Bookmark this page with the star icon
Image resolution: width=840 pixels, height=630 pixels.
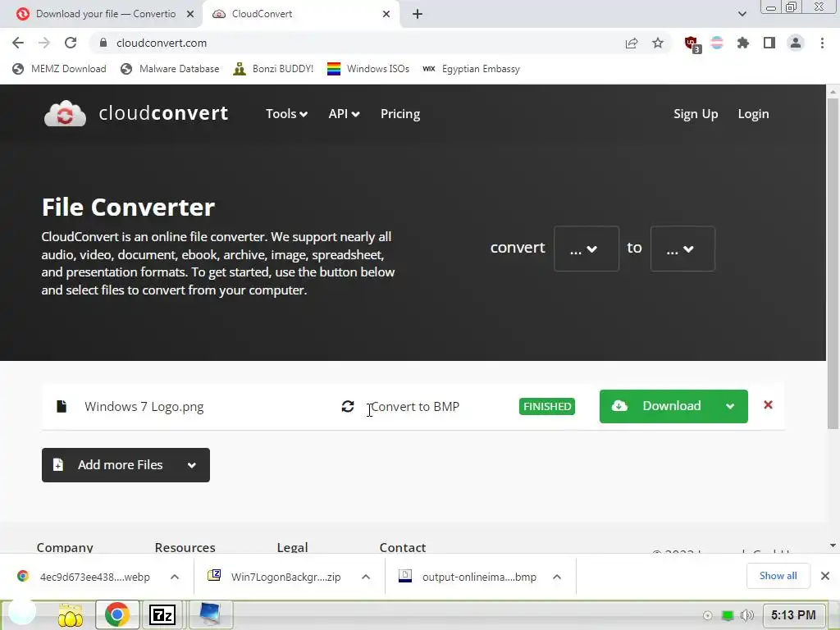pyautogui.click(x=658, y=43)
